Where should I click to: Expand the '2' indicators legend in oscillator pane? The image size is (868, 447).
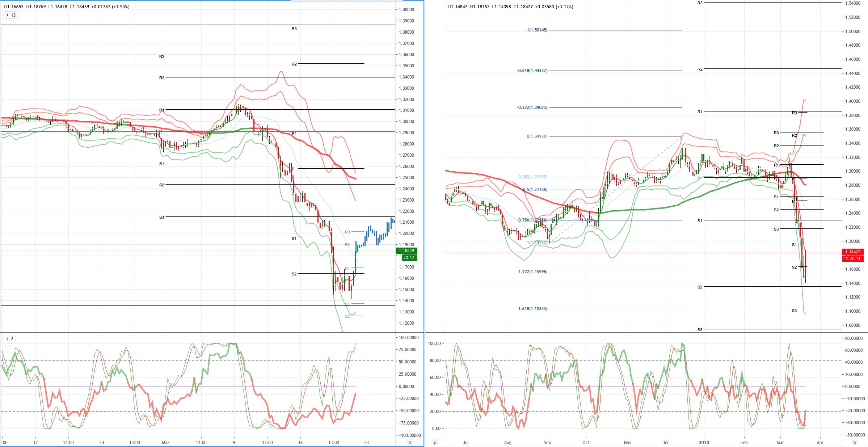click(x=10, y=339)
